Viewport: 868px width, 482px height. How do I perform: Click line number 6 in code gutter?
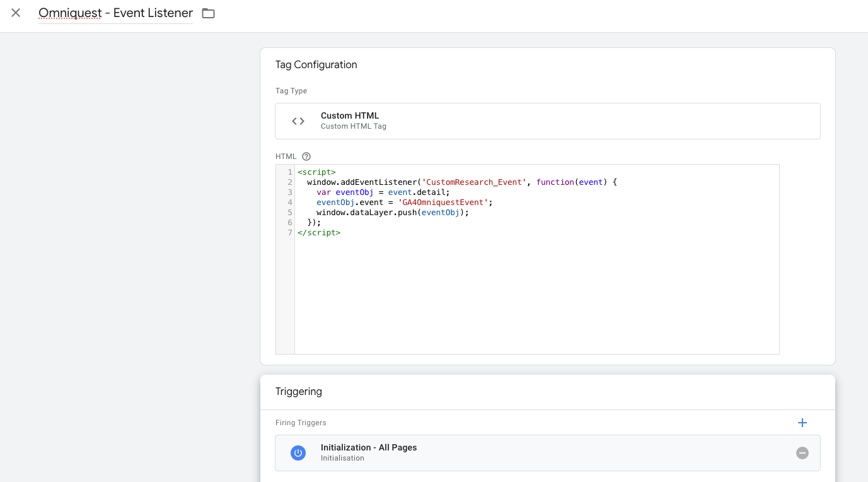tap(290, 223)
